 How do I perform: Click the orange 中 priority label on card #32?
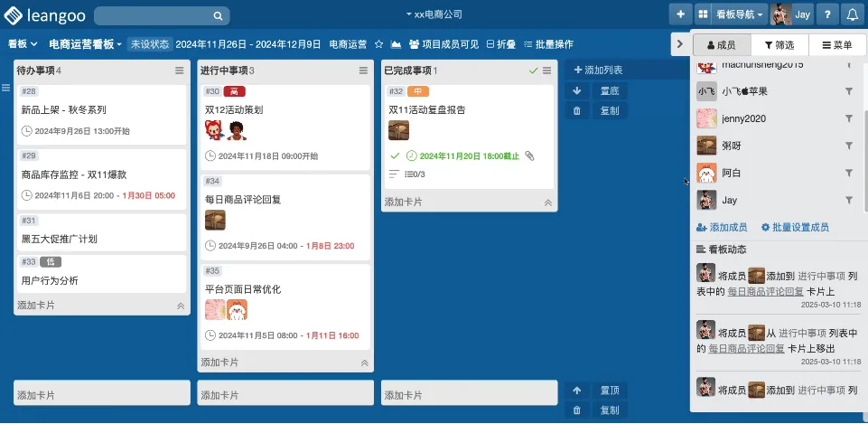click(x=418, y=91)
